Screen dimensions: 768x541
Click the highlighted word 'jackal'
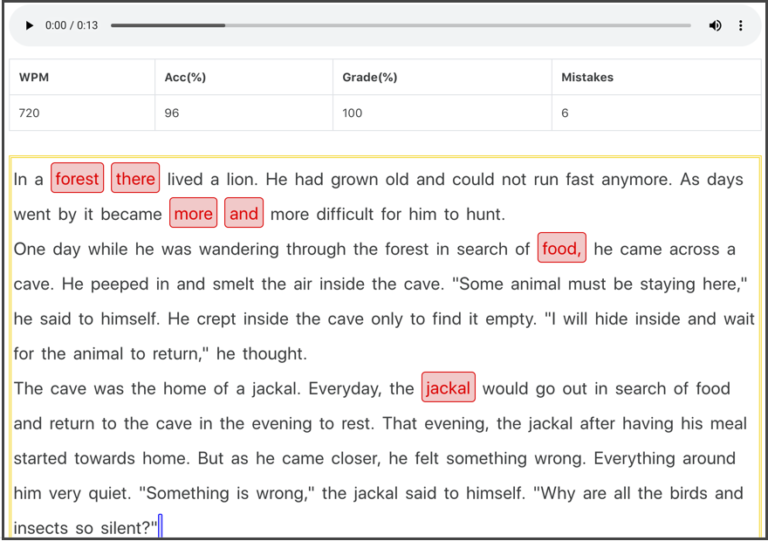click(448, 387)
